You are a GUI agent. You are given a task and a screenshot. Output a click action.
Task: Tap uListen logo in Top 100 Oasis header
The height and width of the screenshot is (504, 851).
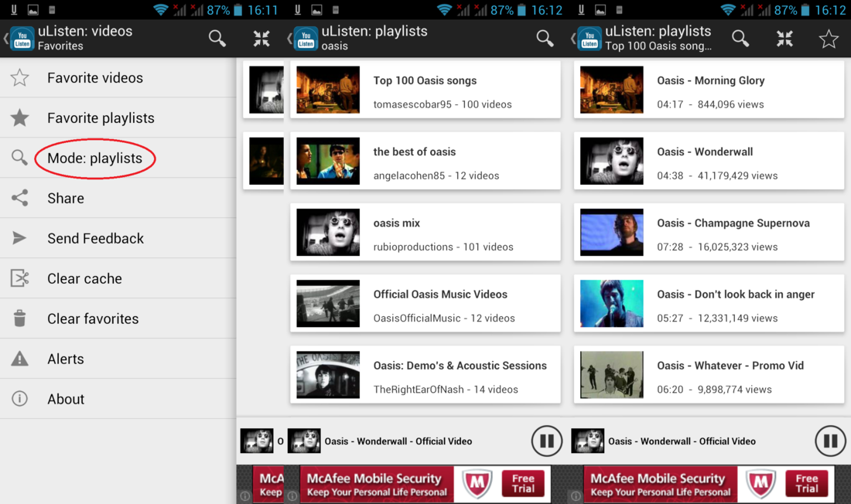pos(590,38)
